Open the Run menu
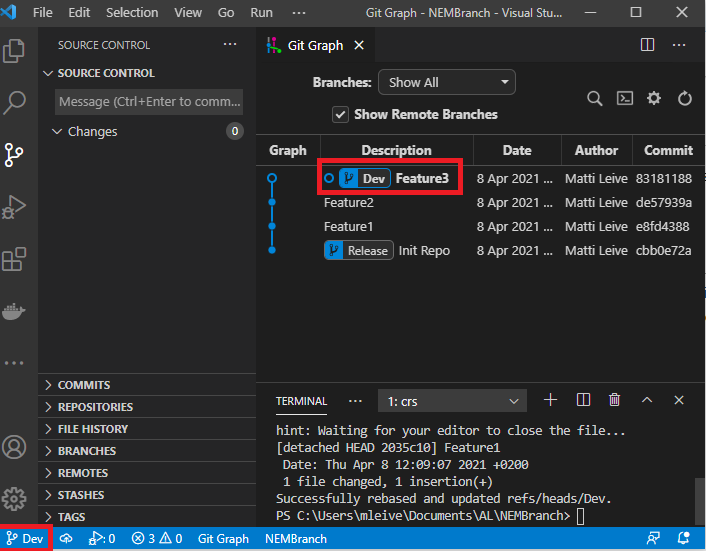This screenshot has height=551, width=708. 261,13
